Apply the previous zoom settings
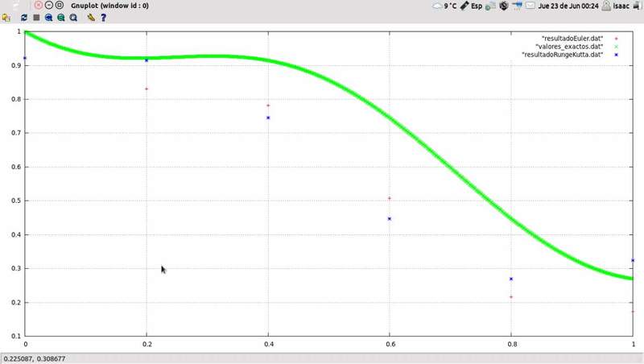This screenshot has height=364, width=644. pyautogui.click(x=48, y=18)
